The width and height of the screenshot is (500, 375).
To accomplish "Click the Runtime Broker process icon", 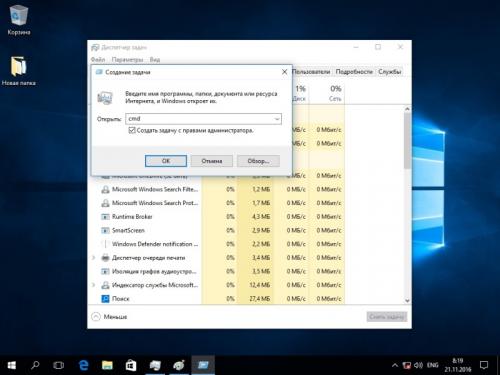I will (x=105, y=217).
